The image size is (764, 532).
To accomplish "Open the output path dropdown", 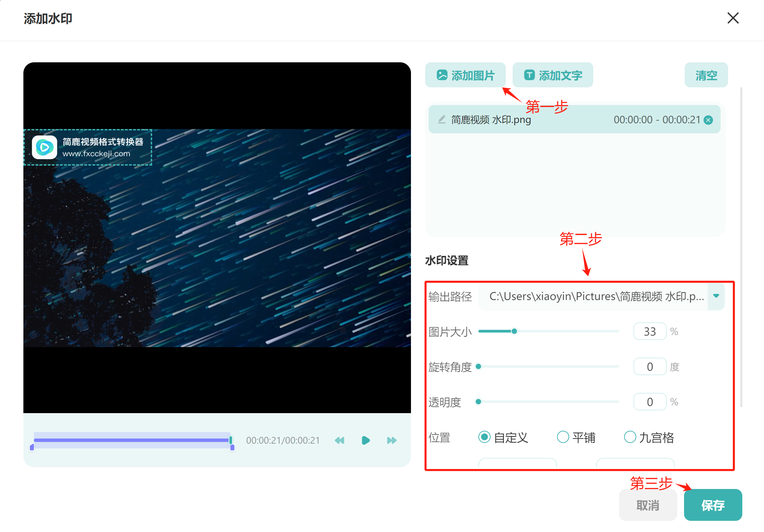I will (x=716, y=296).
